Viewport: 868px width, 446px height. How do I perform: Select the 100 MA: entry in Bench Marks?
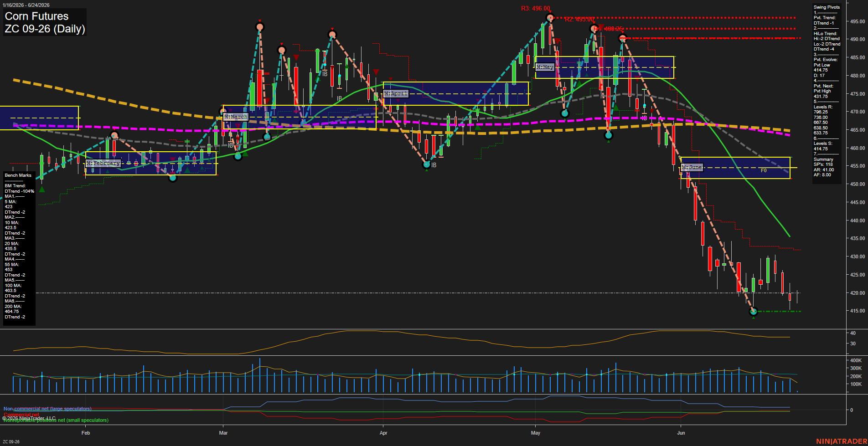pyautogui.click(x=12, y=286)
